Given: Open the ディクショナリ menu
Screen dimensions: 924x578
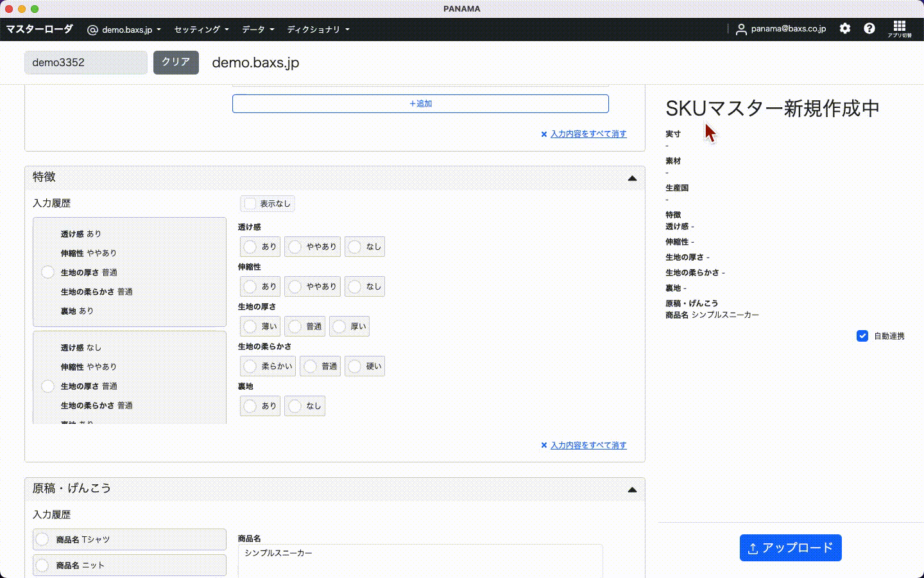Looking at the screenshot, I should click(318, 30).
